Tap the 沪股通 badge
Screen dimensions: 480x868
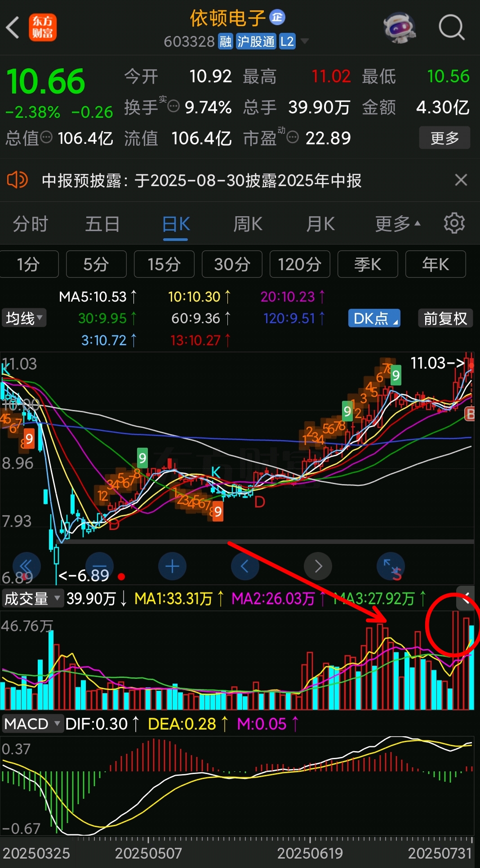[256, 42]
